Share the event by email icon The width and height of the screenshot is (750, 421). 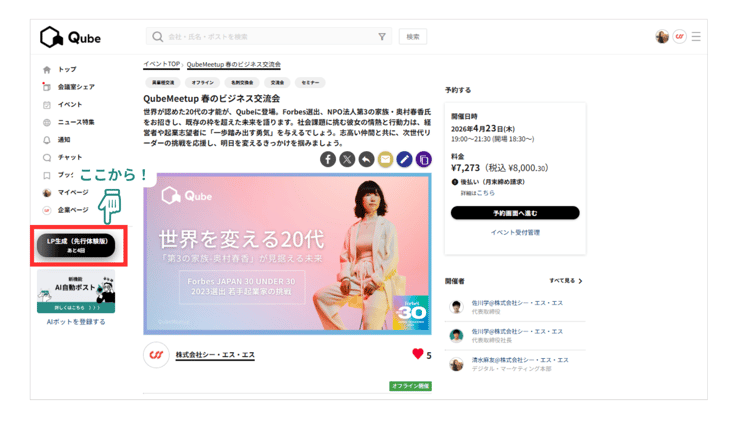coord(385,159)
